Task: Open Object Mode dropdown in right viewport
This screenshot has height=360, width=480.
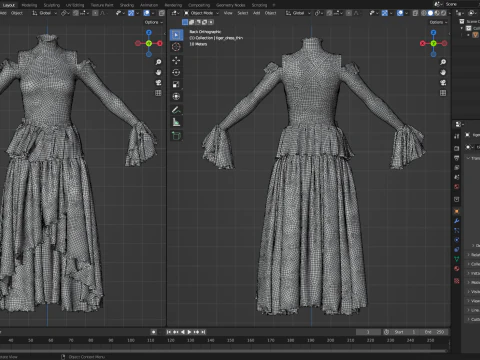Action: [201, 13]
